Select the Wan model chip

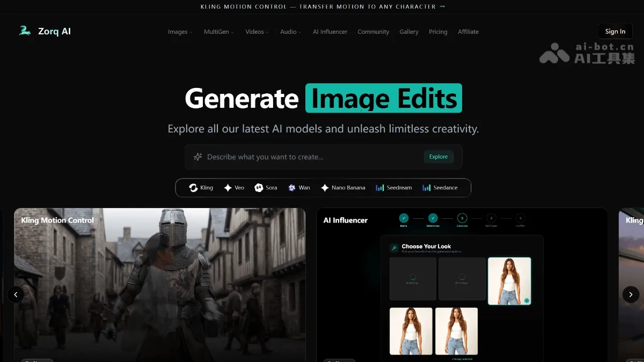tap(299, 188)
